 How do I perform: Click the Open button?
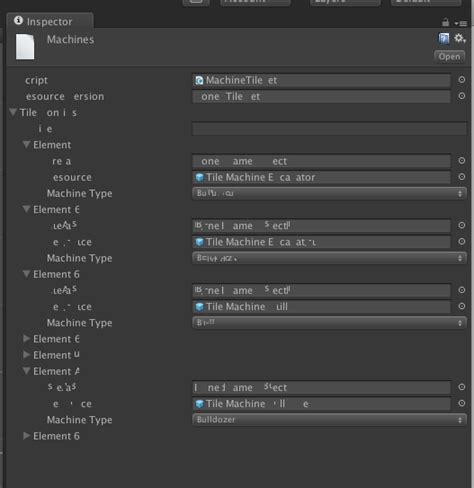449,57
